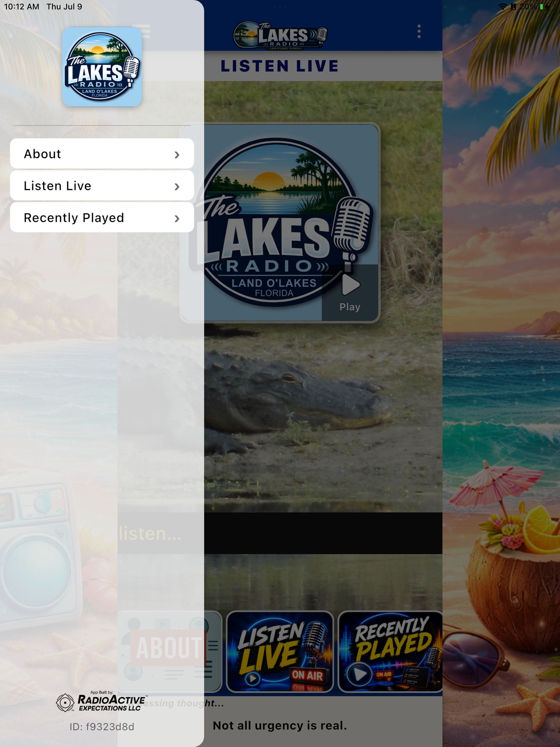Open the Recently Played menu item
Image resolution: width=560 pixels, height=747 pixels.
(x=102, y=217)
